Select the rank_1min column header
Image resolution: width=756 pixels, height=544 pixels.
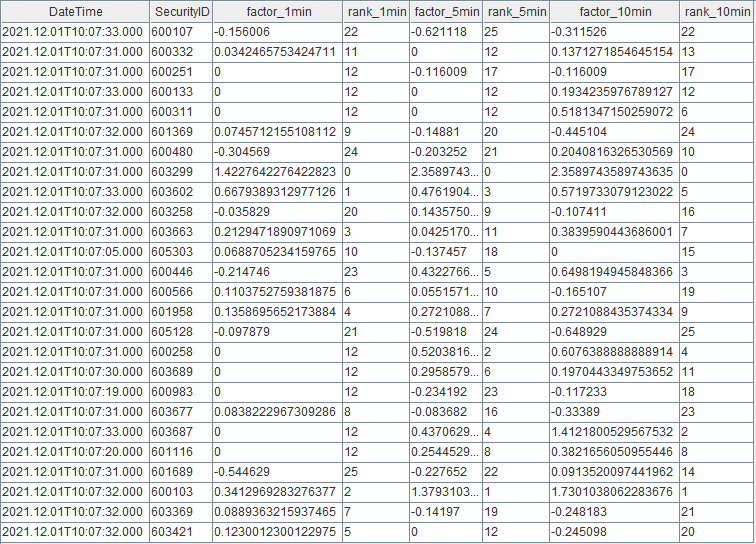point(375,11)
